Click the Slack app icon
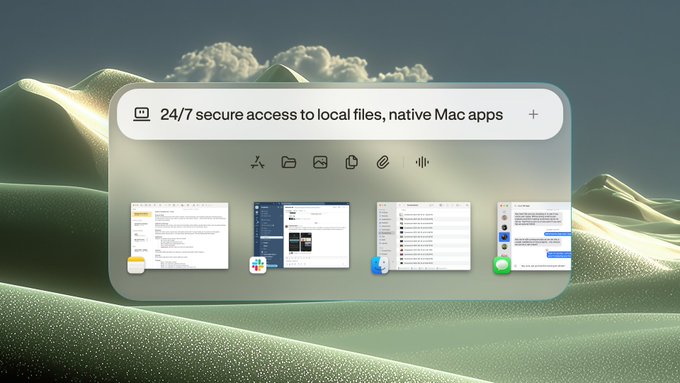This screenshot has height=383, width=680. pos(258,265)
